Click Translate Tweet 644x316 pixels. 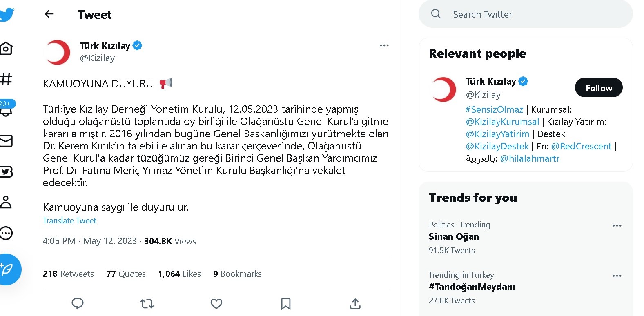click(69, 220)
